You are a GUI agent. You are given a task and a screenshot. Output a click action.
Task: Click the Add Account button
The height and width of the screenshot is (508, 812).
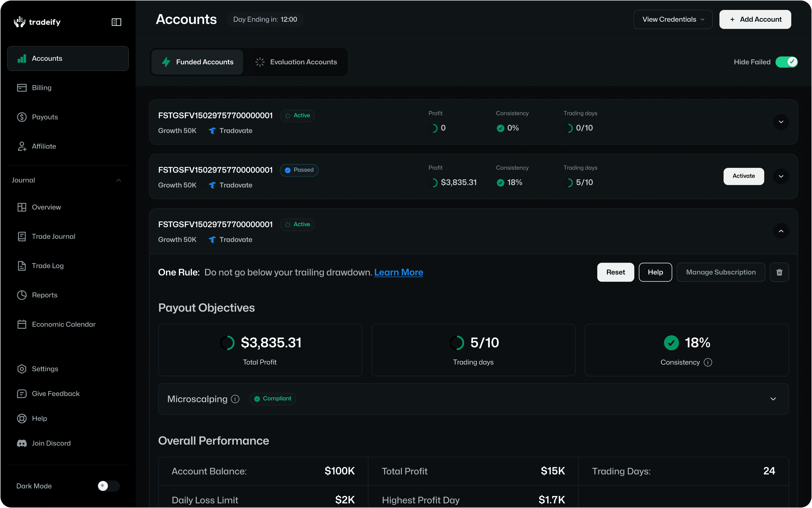click(x=755, y=20)
